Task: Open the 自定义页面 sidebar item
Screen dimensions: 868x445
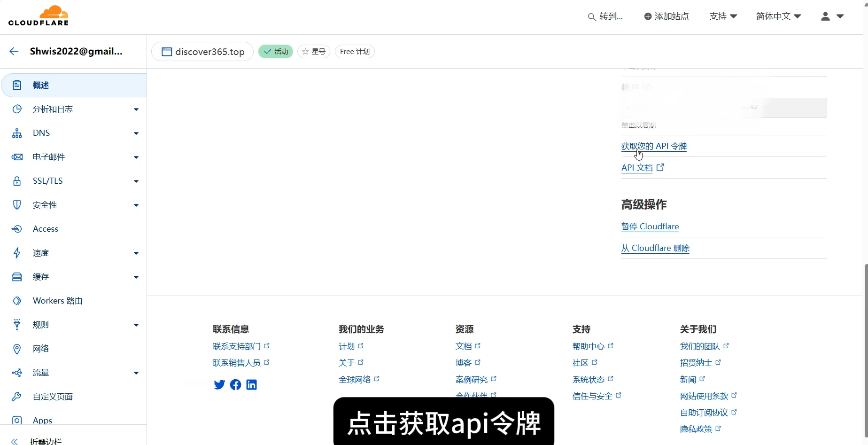Action: [x=74, y=397]
